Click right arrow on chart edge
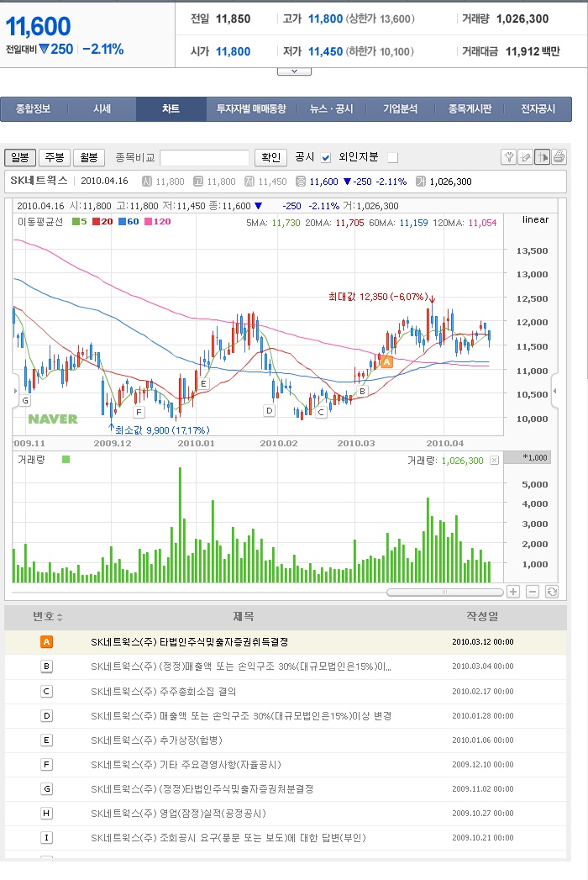Image resolution: width=588 pixels, height=880 pixels. tap(555, 391)
